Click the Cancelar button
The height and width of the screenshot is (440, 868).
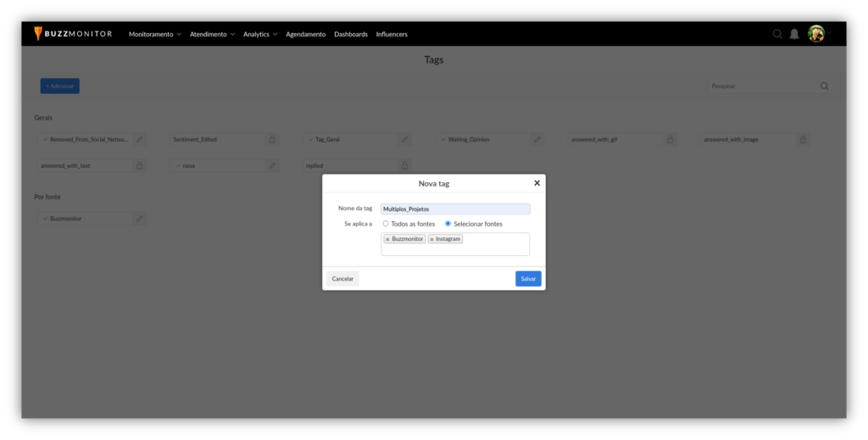pyautogui.click(x=342, y=278)
